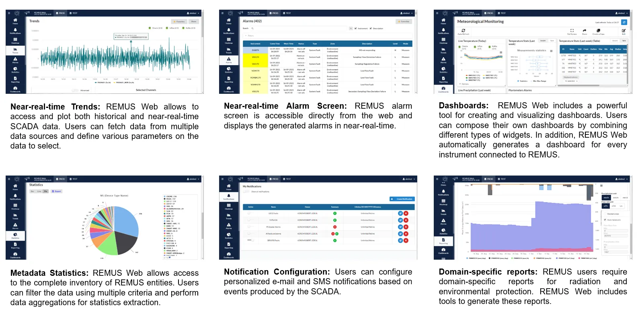Open Alarms in the Trends screenshot sidebar
Screen dimensions: 644x310
tap(15, 60)
